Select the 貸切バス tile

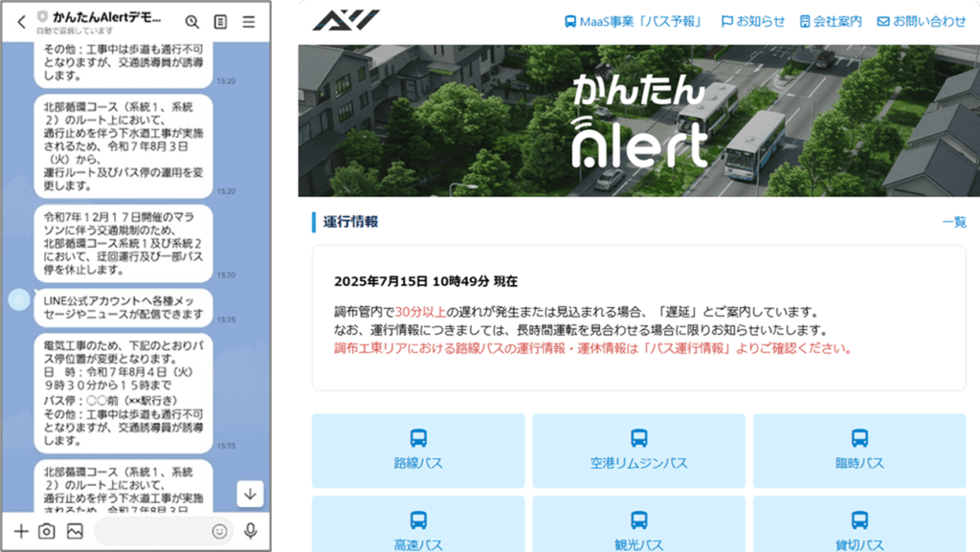[x=859, y=524]
